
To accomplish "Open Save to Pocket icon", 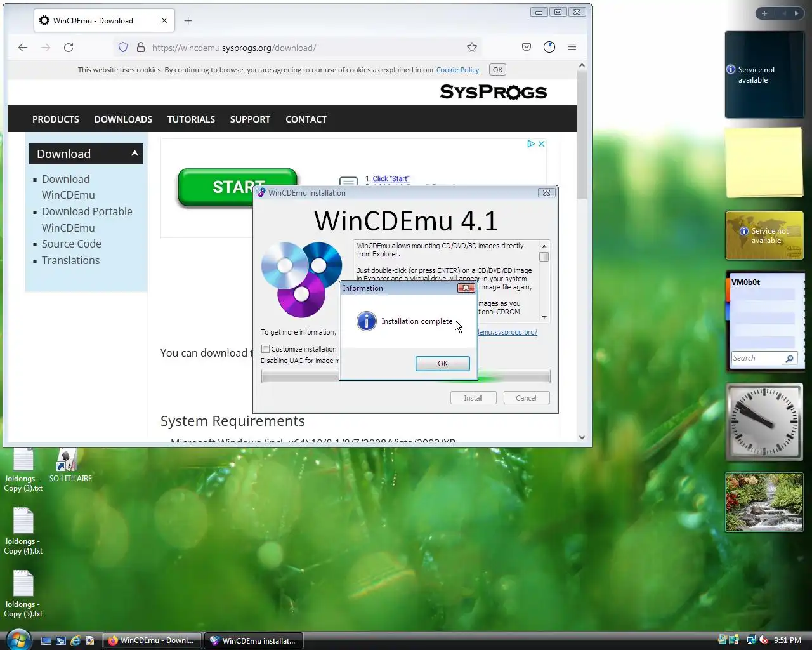I will coord(527,47).
